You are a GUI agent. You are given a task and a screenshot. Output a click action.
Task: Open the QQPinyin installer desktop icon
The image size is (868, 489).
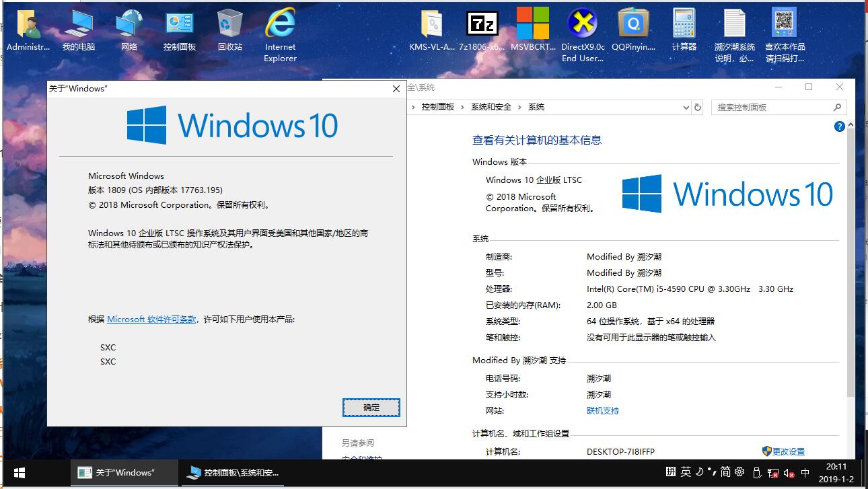(633, 25)
